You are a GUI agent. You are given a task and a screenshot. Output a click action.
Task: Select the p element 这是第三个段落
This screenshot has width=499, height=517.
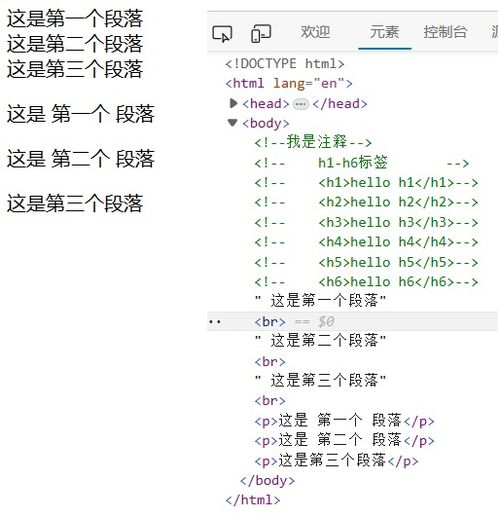[336, 461]
